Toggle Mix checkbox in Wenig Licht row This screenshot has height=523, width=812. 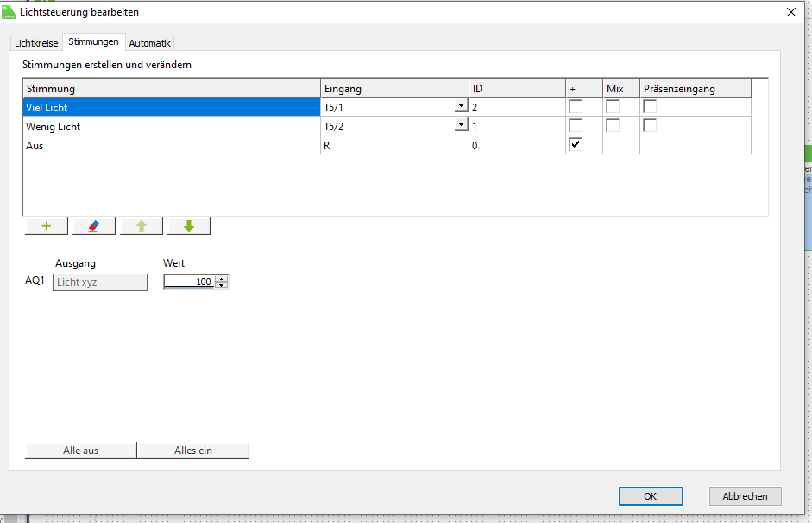pyautogui.click(x=613, y=126)
